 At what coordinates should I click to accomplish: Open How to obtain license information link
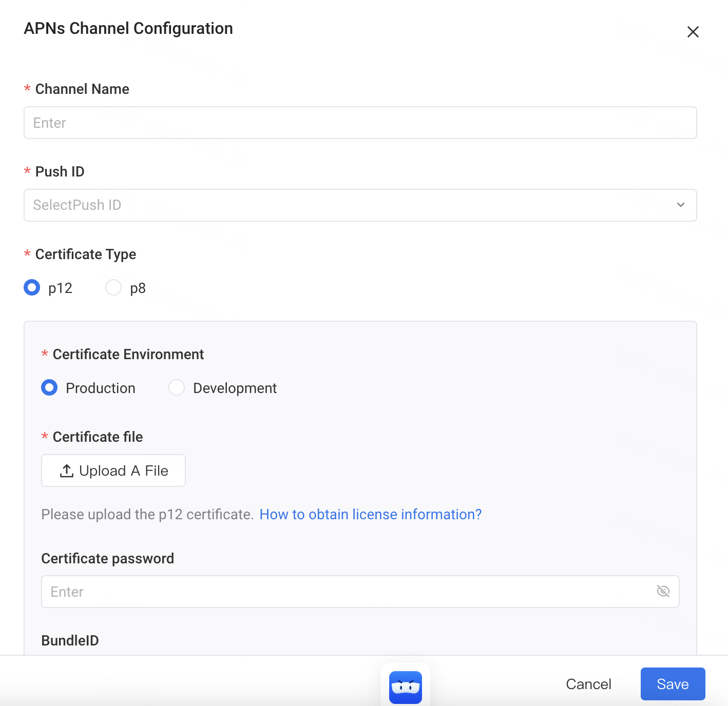[371, 514]
